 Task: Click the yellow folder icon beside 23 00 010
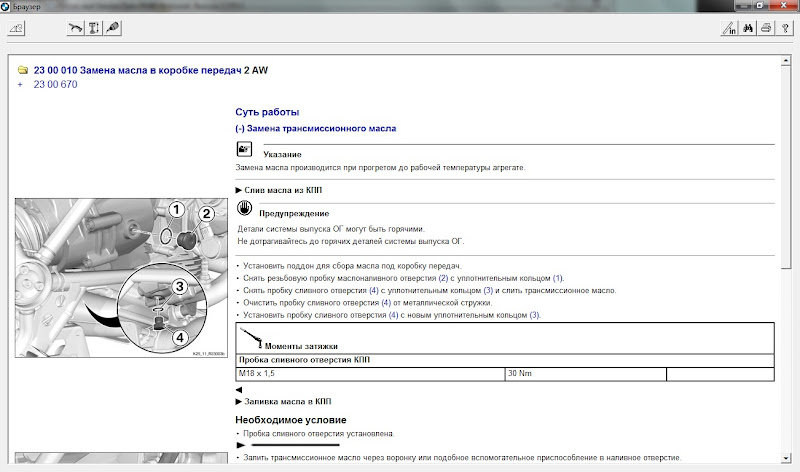22,70
